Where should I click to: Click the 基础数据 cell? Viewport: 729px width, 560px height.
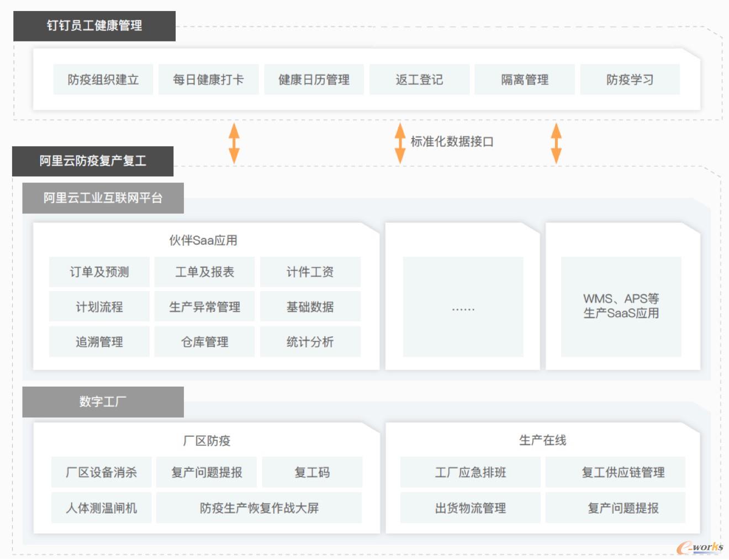click(310, 307)
